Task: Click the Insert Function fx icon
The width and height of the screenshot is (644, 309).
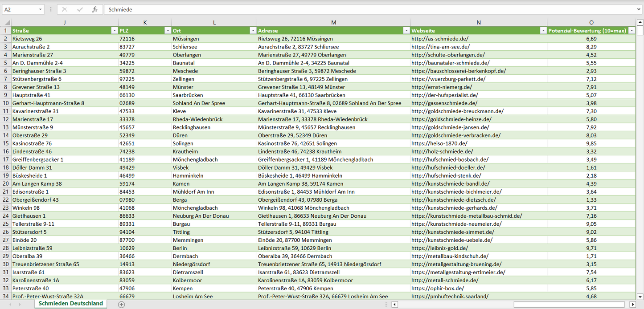Action: [x=94, y=9]
